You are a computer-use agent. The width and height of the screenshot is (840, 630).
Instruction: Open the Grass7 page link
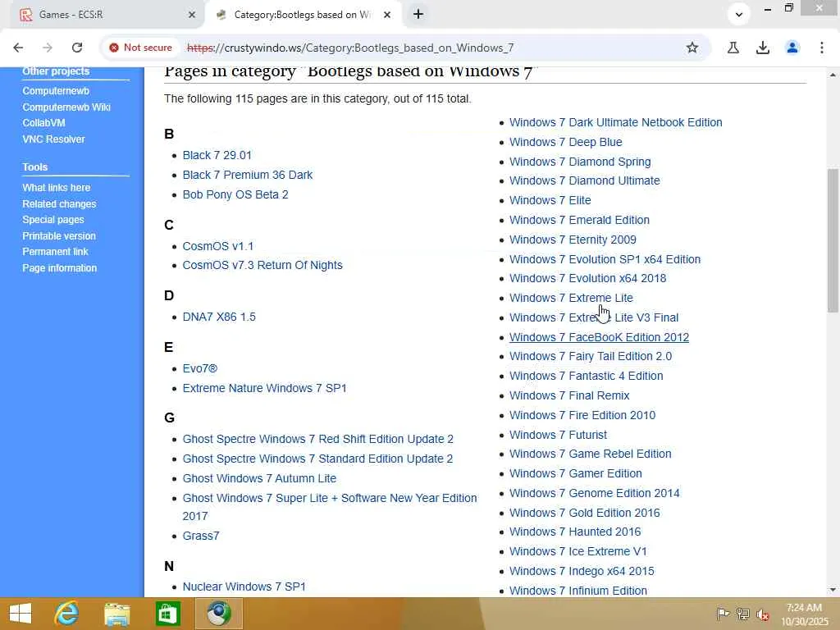coord(201,536)
